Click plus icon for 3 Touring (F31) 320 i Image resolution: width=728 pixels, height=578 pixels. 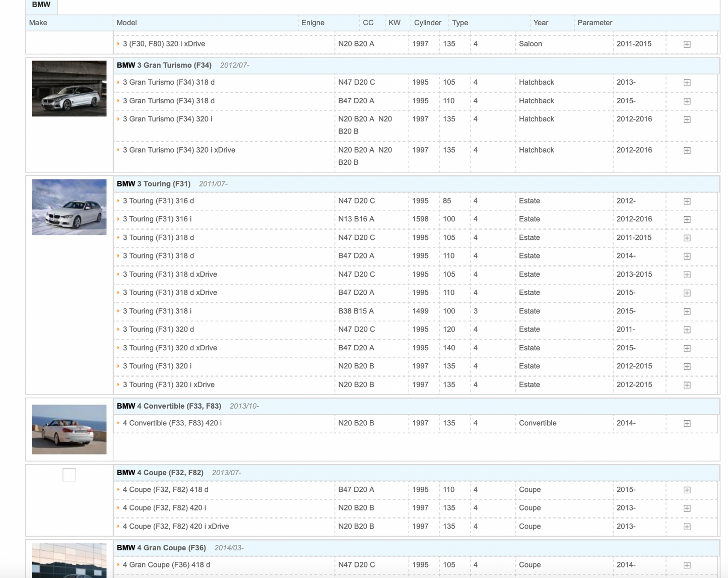click(x=687, y=366)
